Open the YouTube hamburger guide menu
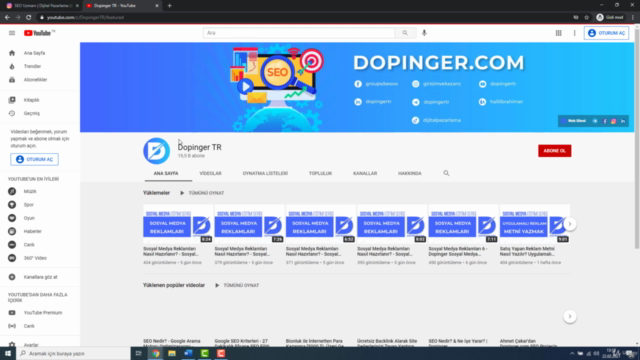This screenshot has width=640, height=360. [12, 33]
